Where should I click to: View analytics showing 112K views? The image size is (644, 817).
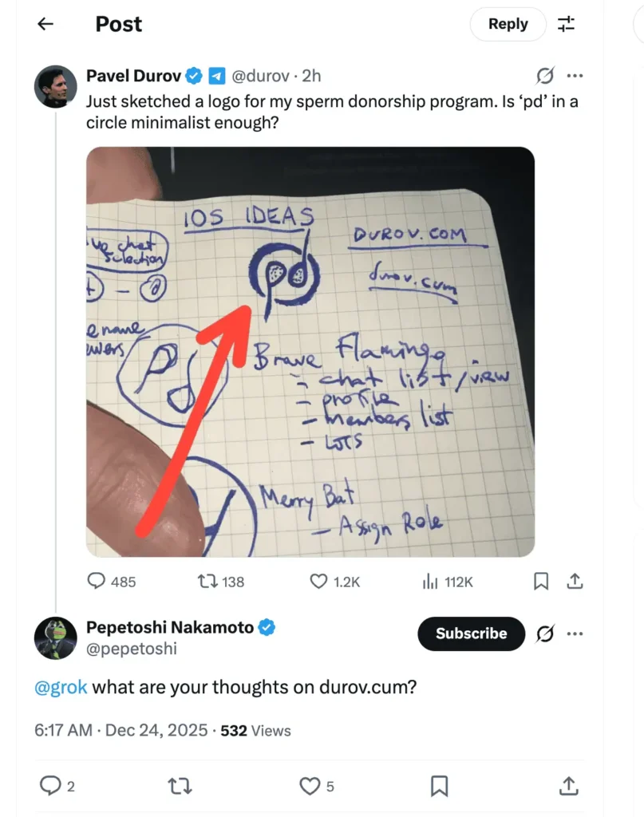431,582
